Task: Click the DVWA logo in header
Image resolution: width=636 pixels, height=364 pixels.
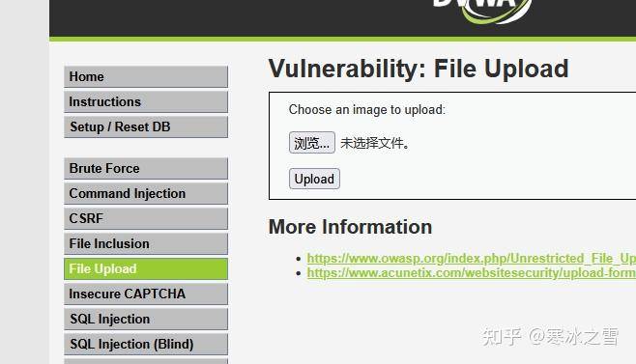Action: (482, 9)
